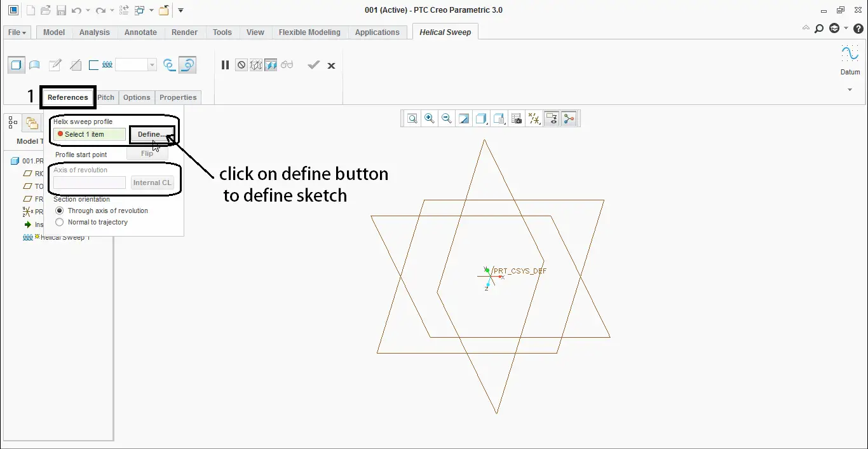Click the Save icon in quick access toolbar

pos(61,10)
